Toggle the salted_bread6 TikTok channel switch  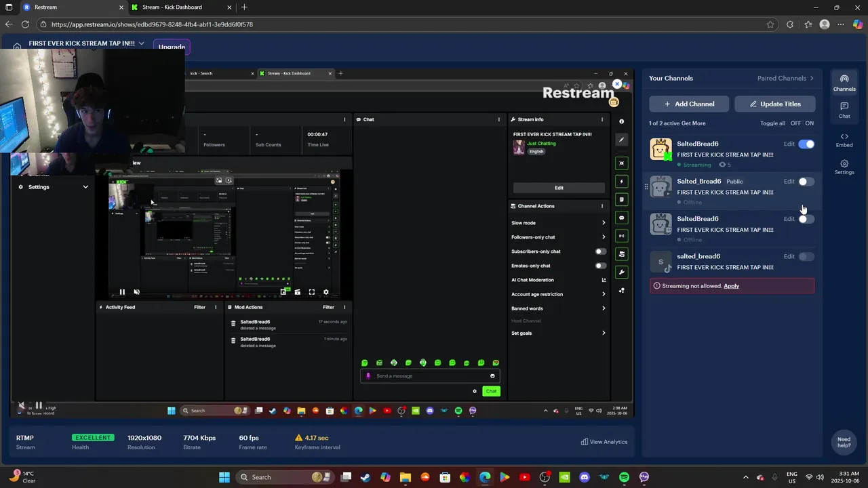pyautogui.click(x=806, y=256)
